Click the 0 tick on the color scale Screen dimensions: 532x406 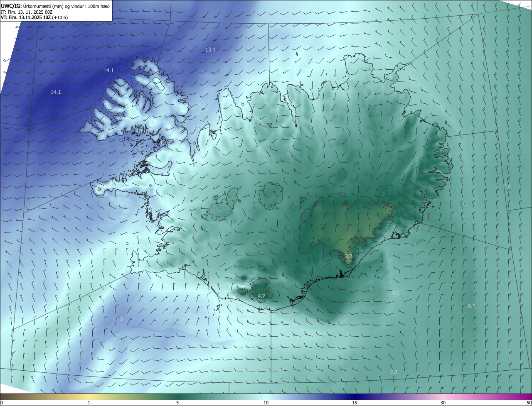tap(2, 403)
